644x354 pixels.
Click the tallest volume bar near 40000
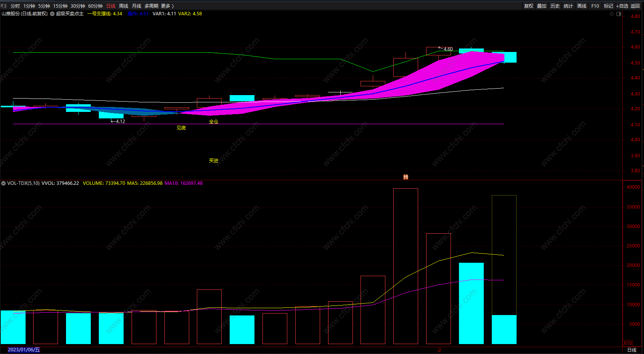click(x=406, y=266)
